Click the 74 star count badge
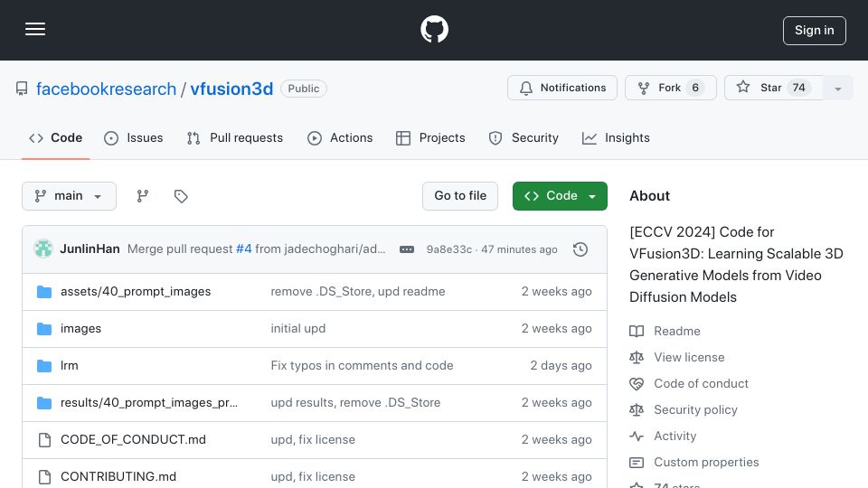The image size is (868, 488). 798,88
